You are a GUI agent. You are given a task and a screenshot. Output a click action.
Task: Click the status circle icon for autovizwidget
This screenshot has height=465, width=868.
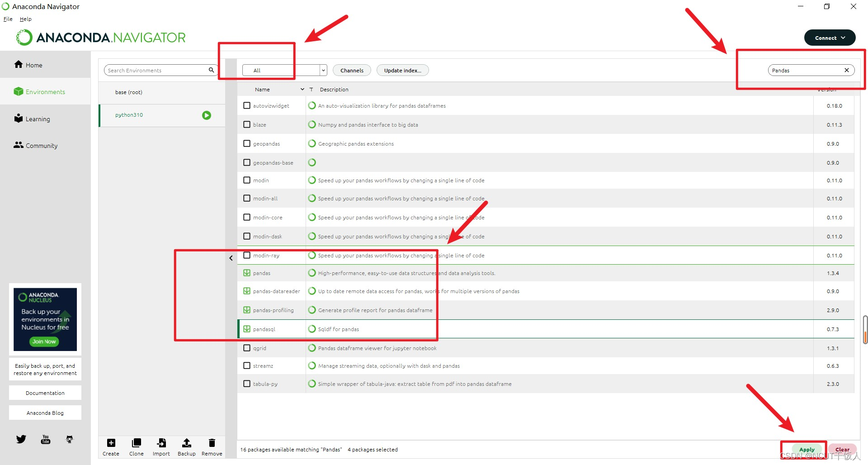pyautogui.click(x=312, y=105)
